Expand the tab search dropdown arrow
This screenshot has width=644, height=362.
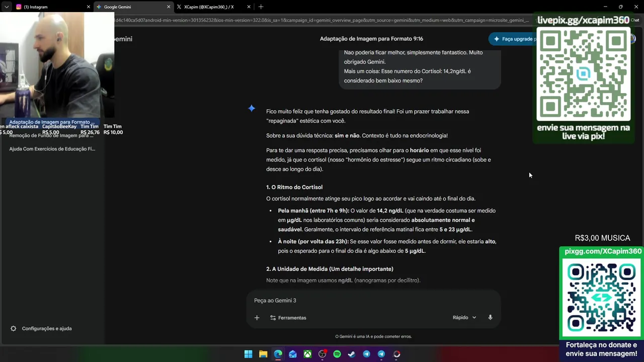[x=7, y=7]
